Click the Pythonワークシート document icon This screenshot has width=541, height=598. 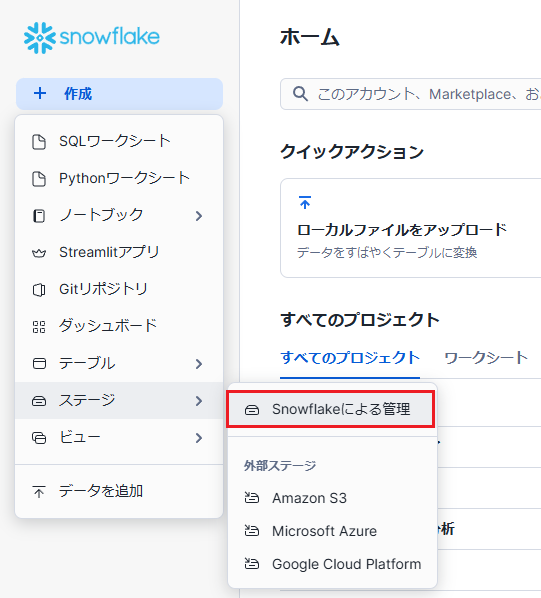[39, 179]
